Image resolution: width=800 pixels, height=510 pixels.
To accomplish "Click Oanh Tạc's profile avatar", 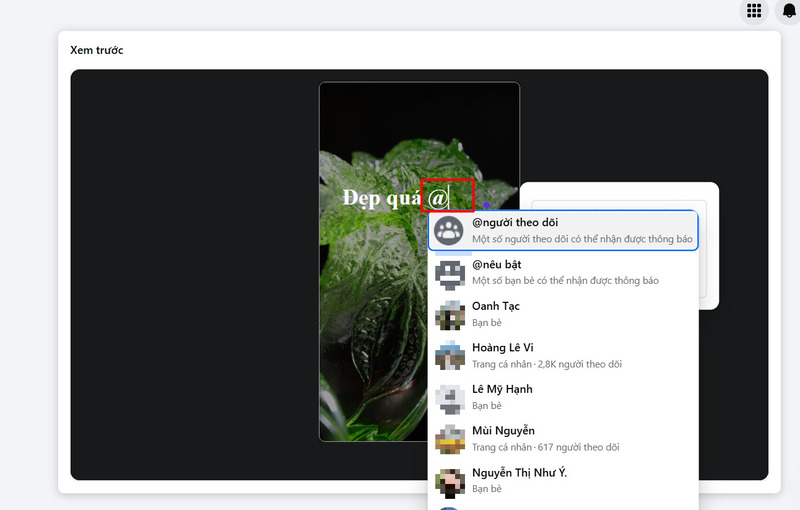I will point(450,314).
